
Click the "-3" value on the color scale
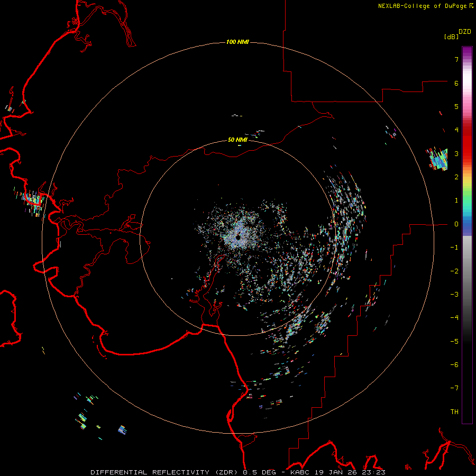pos(454,295)
